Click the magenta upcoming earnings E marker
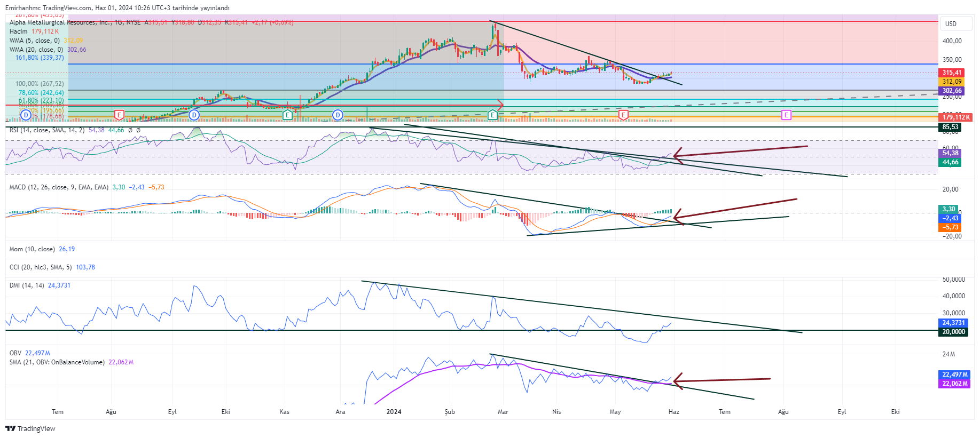 pyautogui.click(x=786, y=115)
